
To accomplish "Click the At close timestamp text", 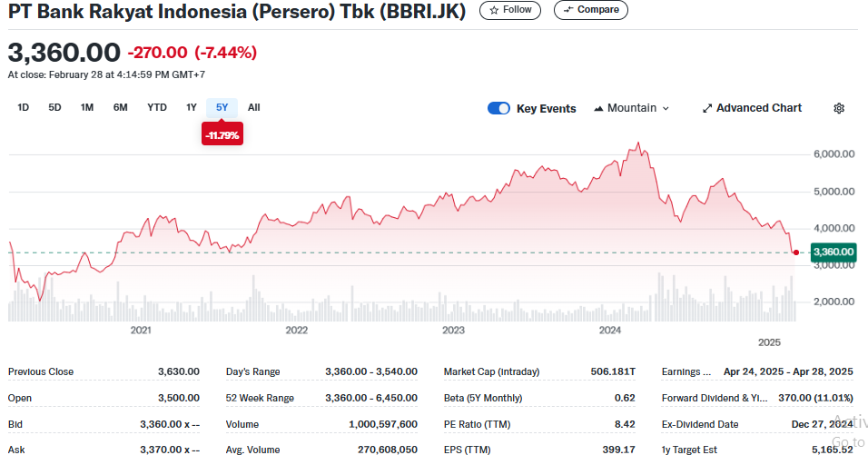I will (106, 74).
